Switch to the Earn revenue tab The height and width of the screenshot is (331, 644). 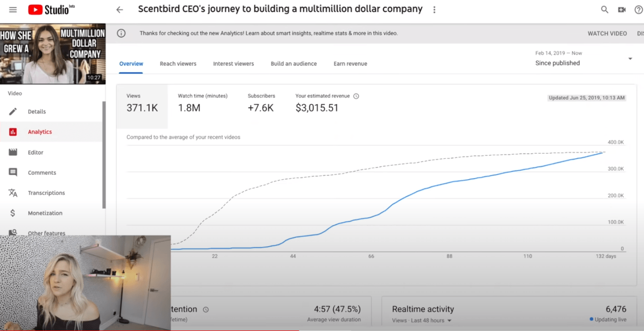(350, 64)
